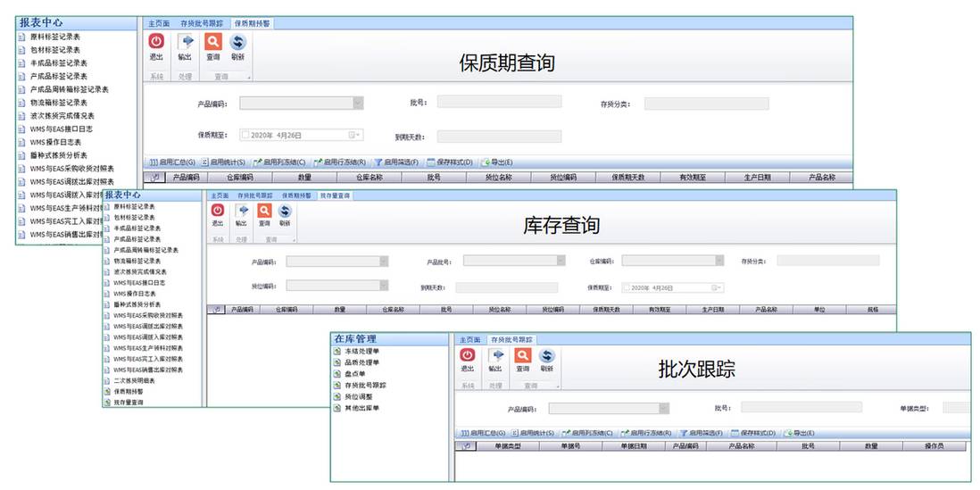Expand 产品编码 dropdown in 批次跟踪 window

663,408
